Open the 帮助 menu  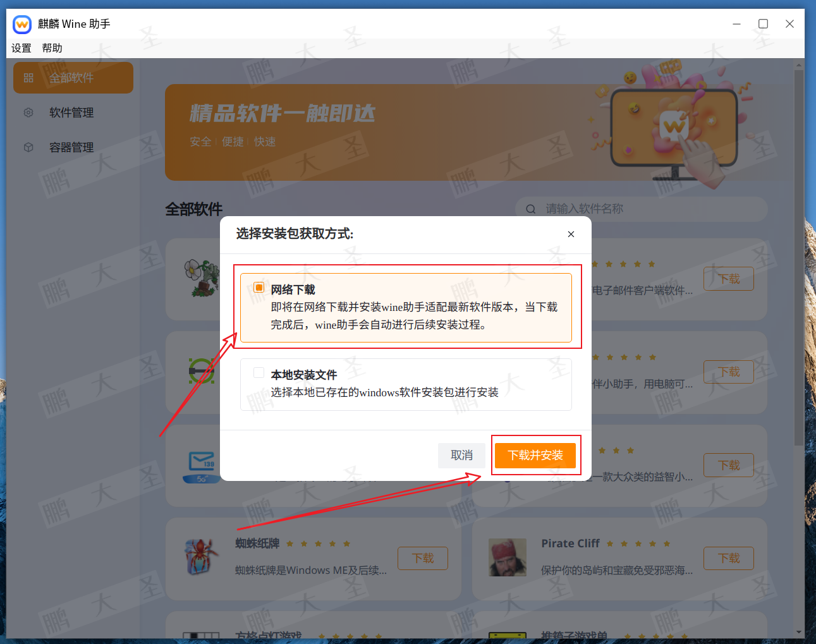click(x=52, y=48)
